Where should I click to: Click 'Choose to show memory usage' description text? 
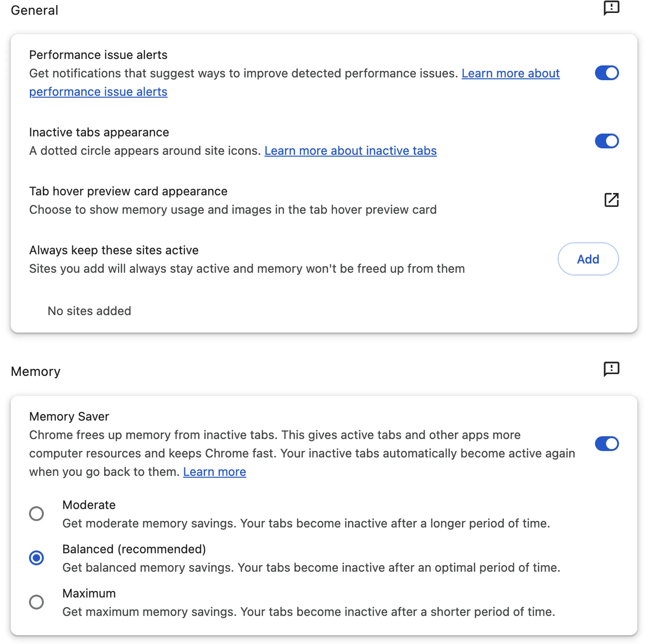click(233, 210)
